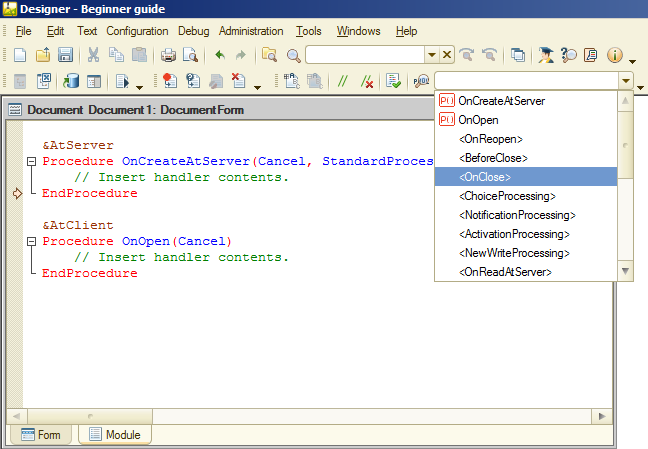Select <NotificationProcessing> handler in list
The image size is (648, 449).
(526, 215)
